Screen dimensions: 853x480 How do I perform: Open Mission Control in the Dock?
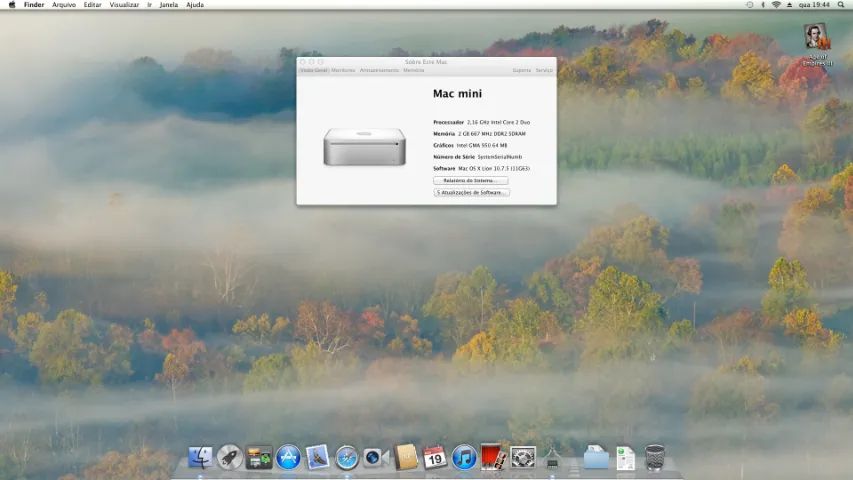pos(259,458)
